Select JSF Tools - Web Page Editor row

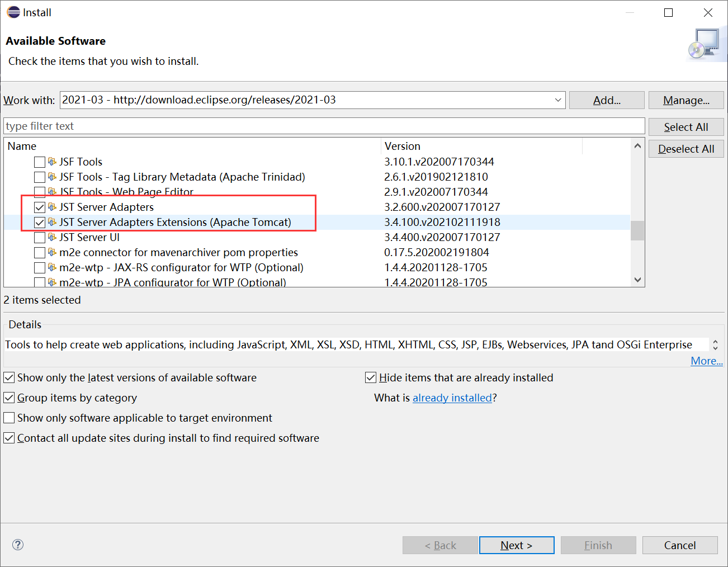coord(126,192)
